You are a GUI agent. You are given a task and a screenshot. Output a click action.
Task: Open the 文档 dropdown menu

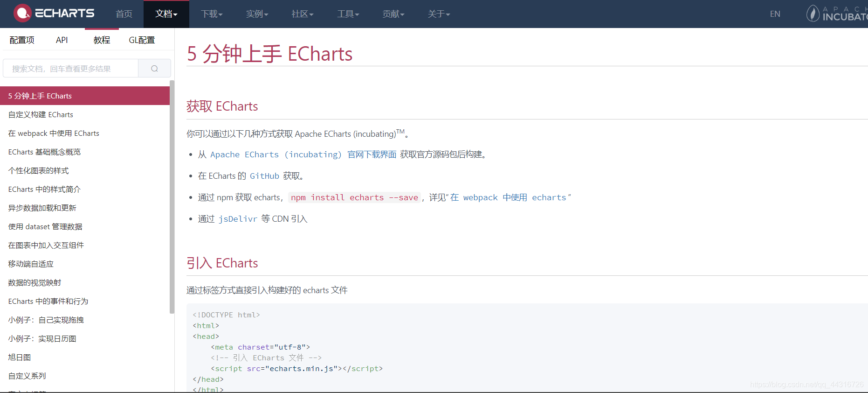click(166, 14)
